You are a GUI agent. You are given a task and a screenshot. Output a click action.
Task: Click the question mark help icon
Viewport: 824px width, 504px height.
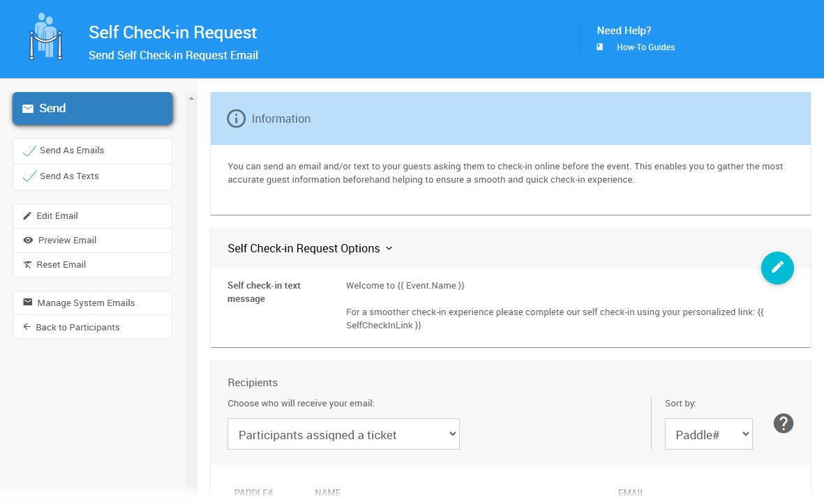784,423
